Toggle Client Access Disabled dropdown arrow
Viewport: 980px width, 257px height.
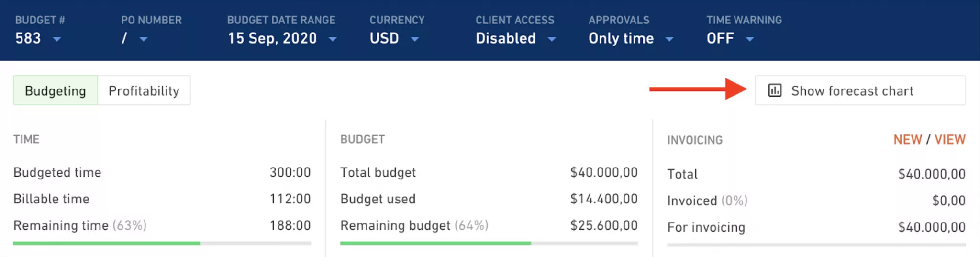coord(552,39)
